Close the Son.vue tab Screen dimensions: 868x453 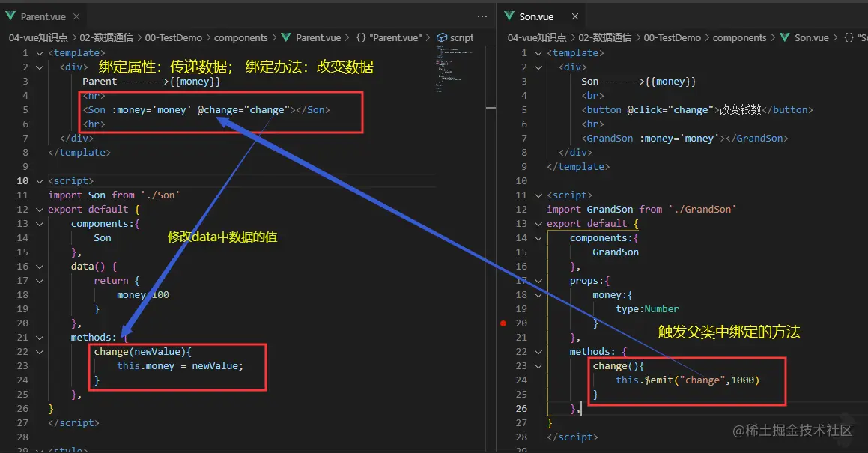click(x=575, y=16)
